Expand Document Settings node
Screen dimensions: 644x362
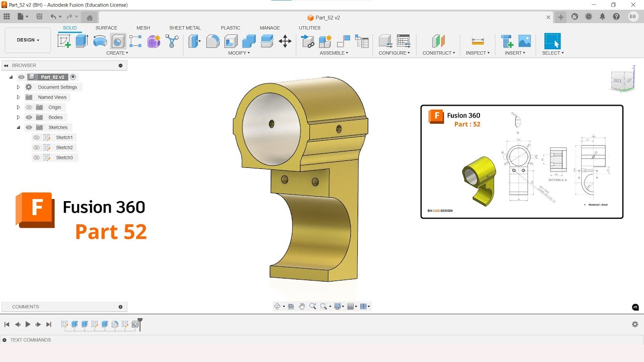point(19,87)
